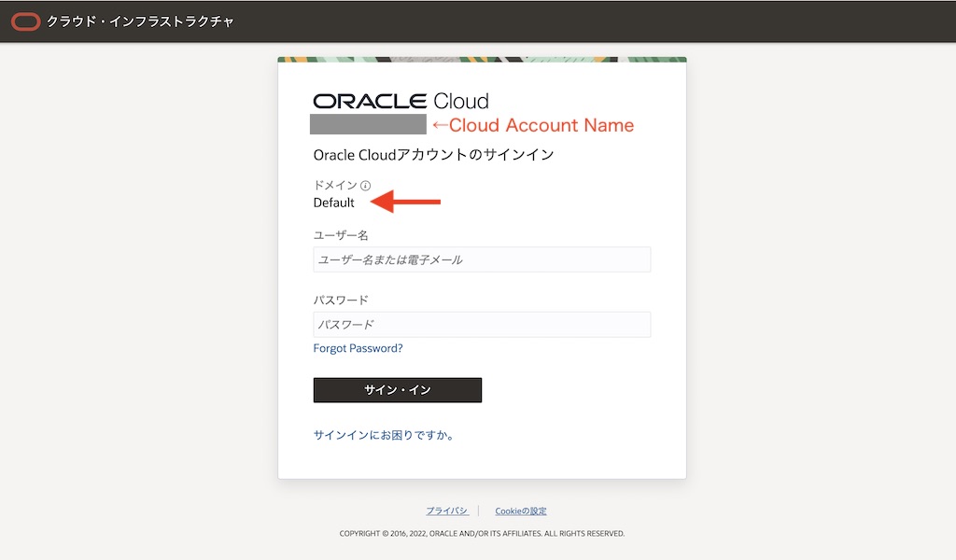Open the Forgot Password? link

coord(358,348)
